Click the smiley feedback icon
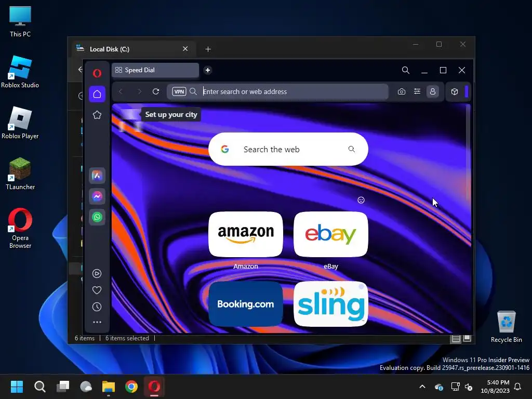 (x=361, y=200)
